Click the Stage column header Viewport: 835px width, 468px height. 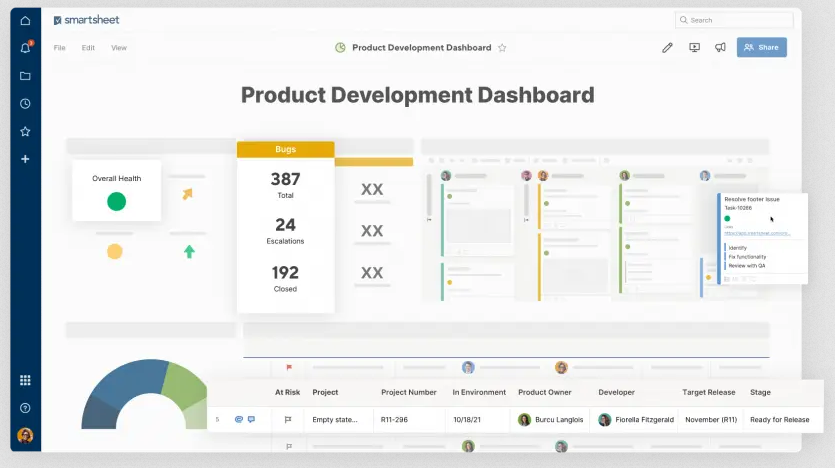(760, 392)
